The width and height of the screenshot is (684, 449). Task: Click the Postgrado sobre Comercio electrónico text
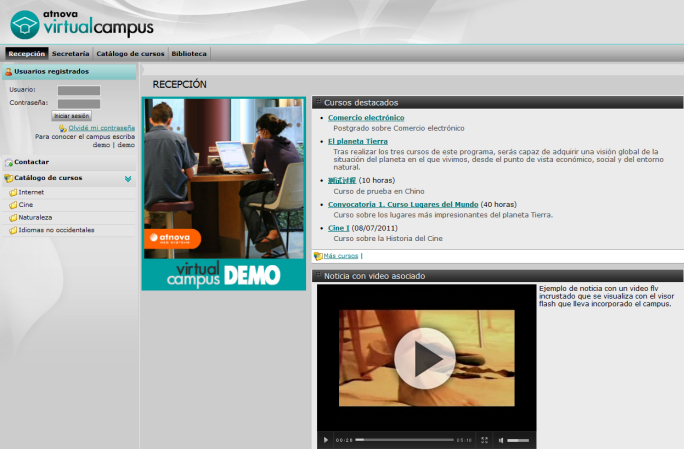pyautogui.click(x=399, y=128)
